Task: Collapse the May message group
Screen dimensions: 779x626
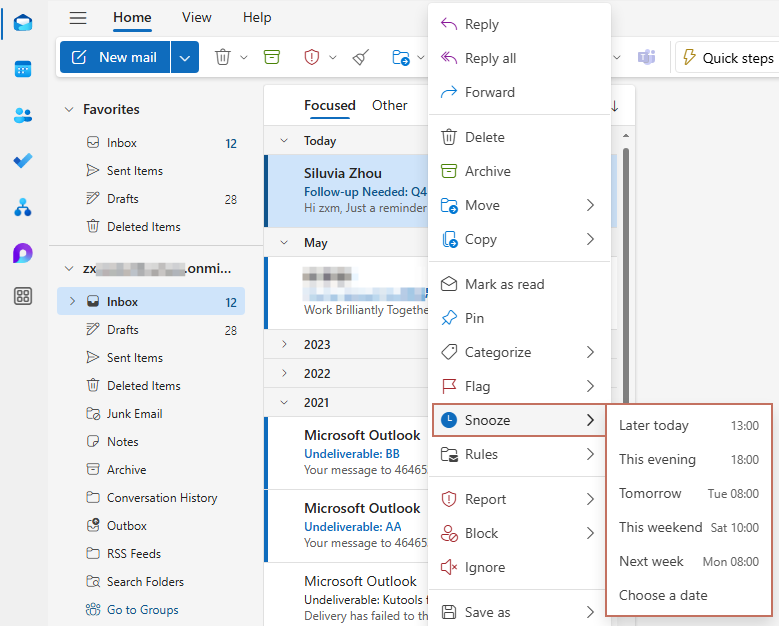Action: click(x=284, y=242)
